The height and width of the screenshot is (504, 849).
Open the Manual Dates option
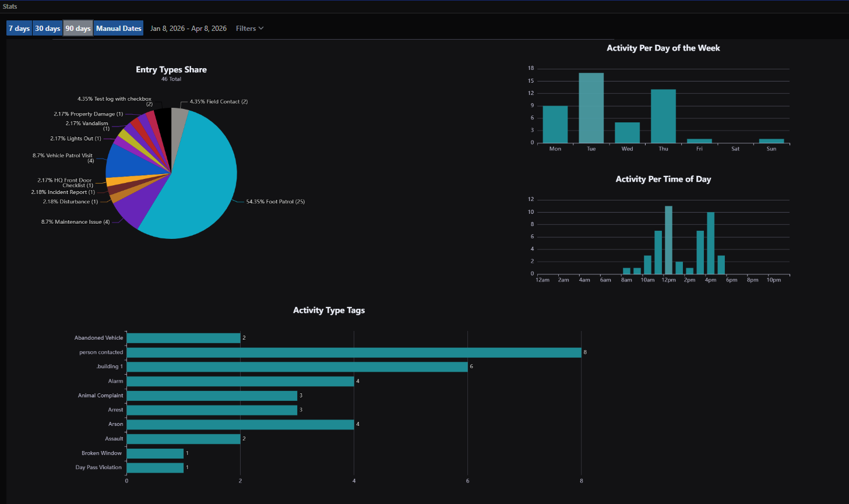pyautogui.click(x=118, y=28)
